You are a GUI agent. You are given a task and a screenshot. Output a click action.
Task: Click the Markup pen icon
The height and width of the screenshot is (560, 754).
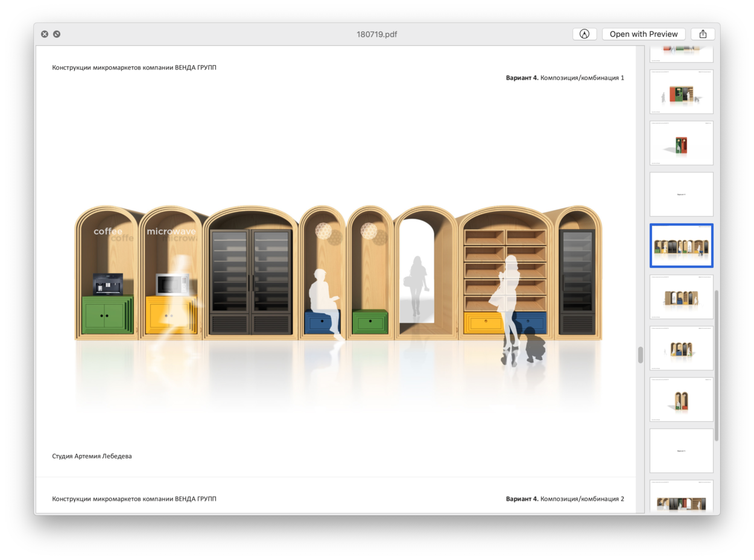pos(584,34)
